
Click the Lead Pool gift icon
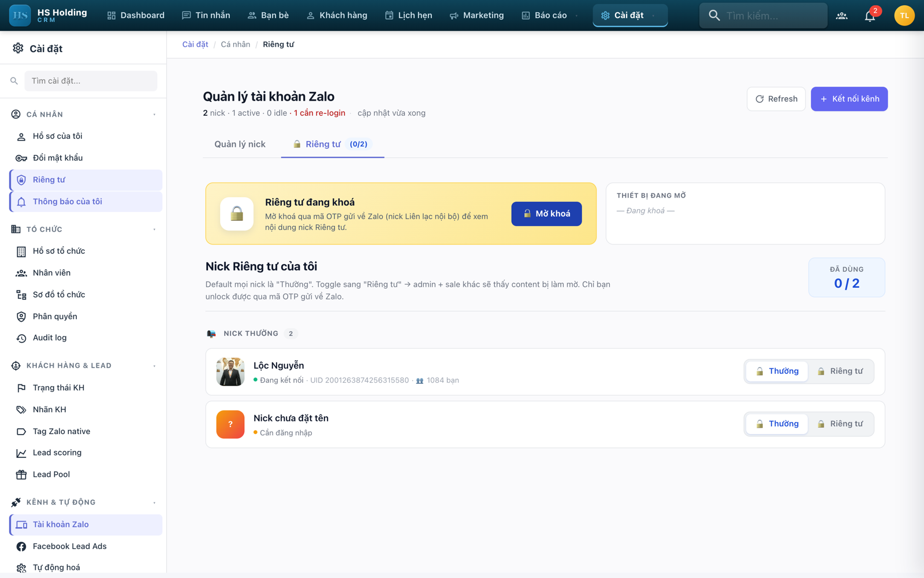21,475
